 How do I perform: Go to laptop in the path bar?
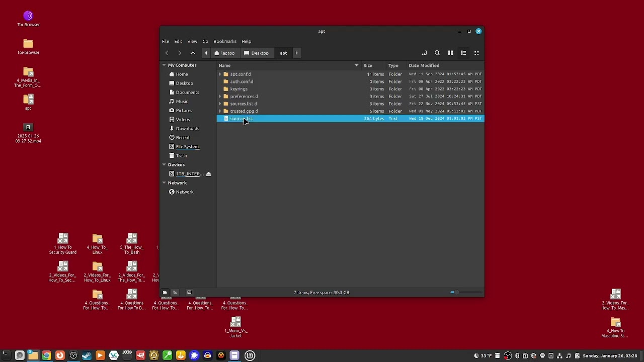tap(224, 53)
